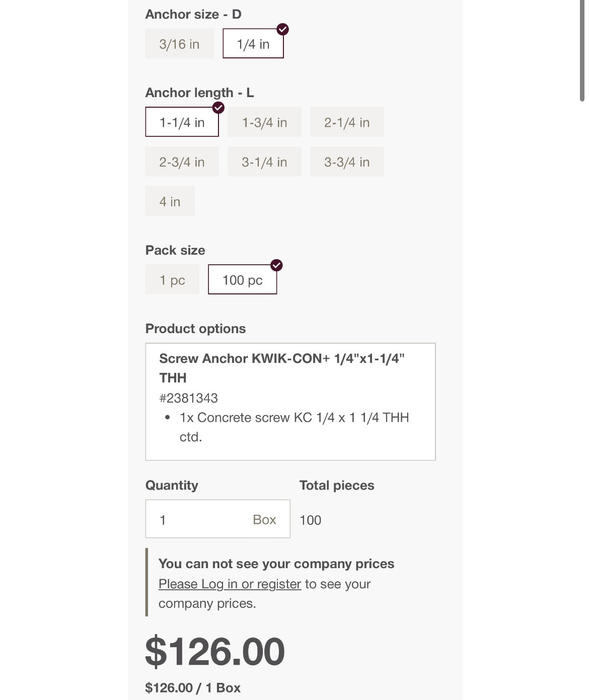Choose the 2-1/4 in anchor length
Screen dimensions: 589x700
point(347,122)
